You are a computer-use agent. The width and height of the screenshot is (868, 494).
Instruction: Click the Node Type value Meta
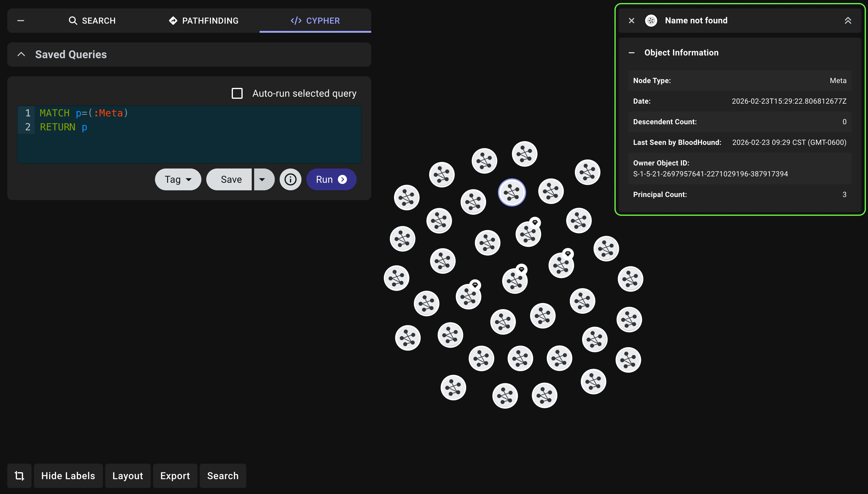click(838, 81)
